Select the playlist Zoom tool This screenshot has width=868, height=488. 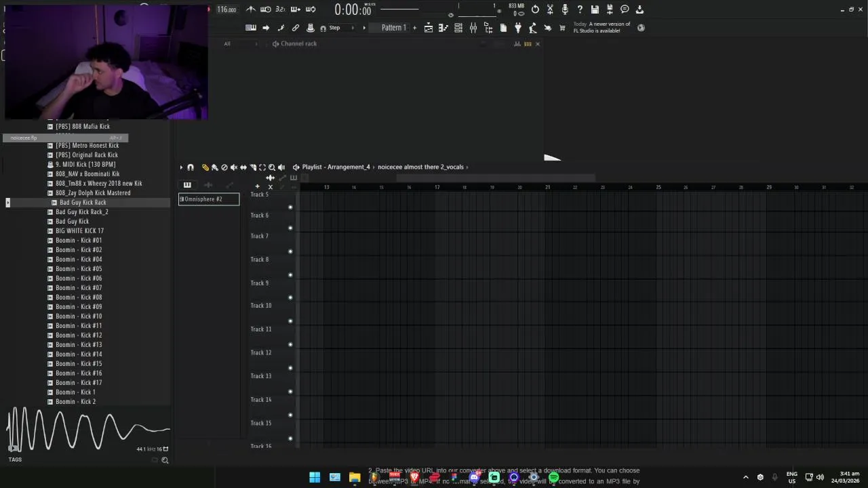[x=272, y=167]
